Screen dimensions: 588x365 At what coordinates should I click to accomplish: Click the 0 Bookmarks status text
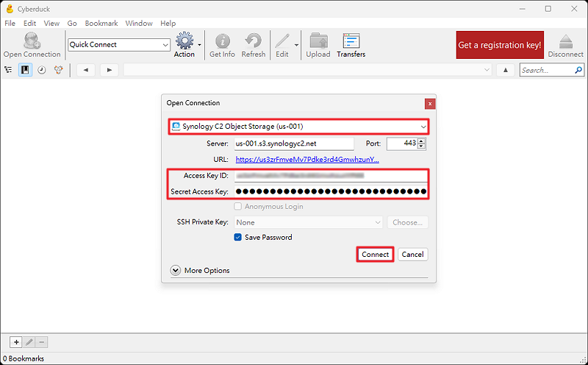(24, 358)
